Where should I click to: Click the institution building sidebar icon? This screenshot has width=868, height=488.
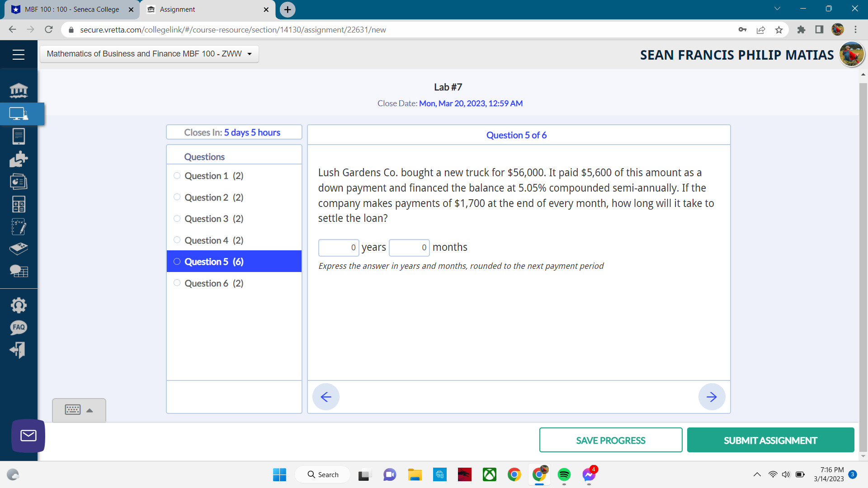(x=19, y=91)
